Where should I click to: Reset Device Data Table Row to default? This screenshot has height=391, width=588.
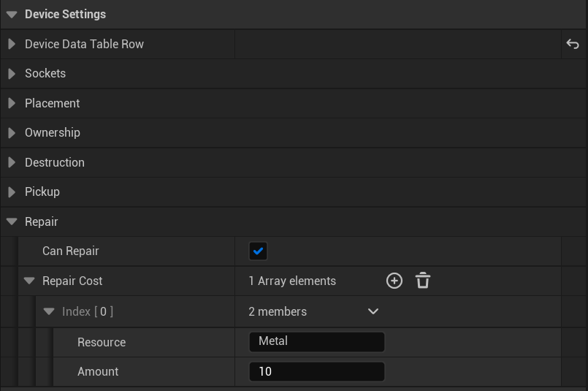[573, 45]
